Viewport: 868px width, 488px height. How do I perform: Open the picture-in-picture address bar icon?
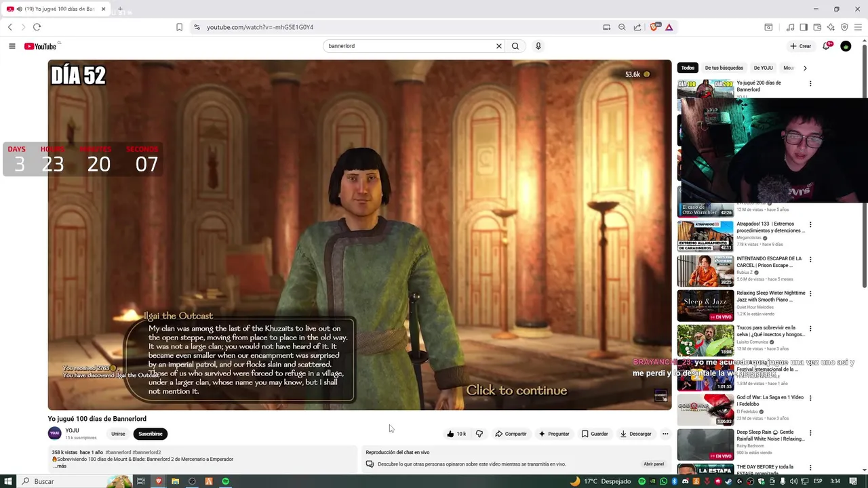[x=607, y=27]
